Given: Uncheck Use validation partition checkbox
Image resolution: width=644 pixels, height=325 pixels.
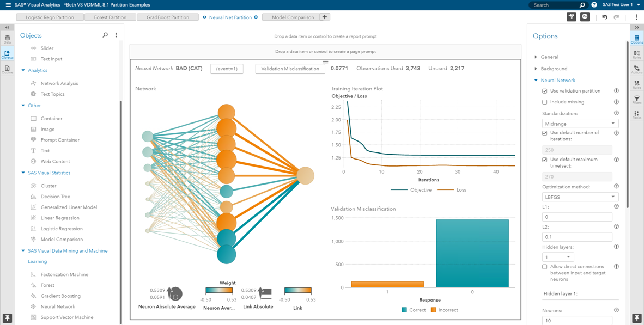Looking at the screenshot, I should pyautogui.click(x=545, y=91).
